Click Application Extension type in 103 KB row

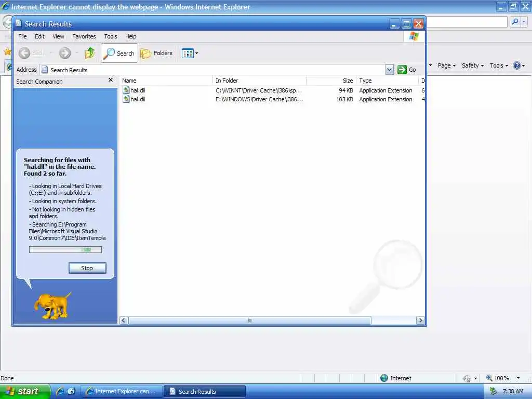[x=385, y=99]
